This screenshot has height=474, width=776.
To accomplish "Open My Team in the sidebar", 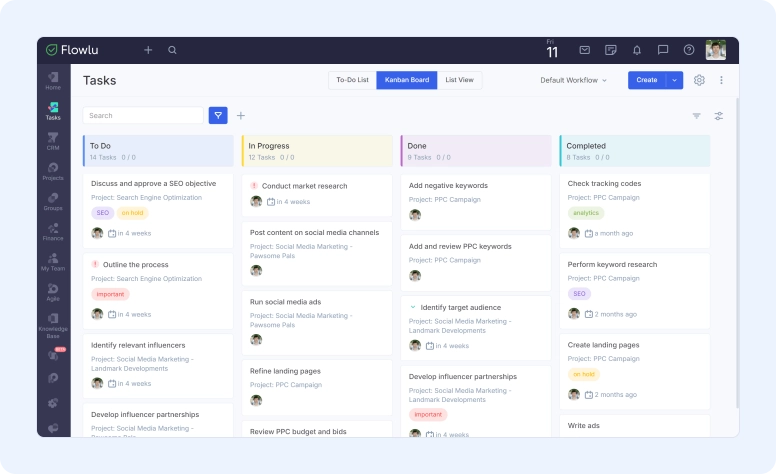I will [x=53, y=262].
